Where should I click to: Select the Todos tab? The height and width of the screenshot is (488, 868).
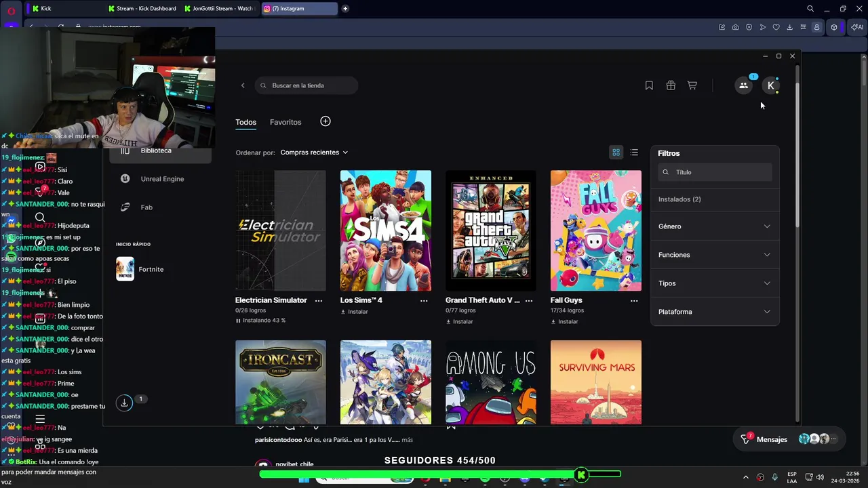pyautogui.click(x=245, y=122)
